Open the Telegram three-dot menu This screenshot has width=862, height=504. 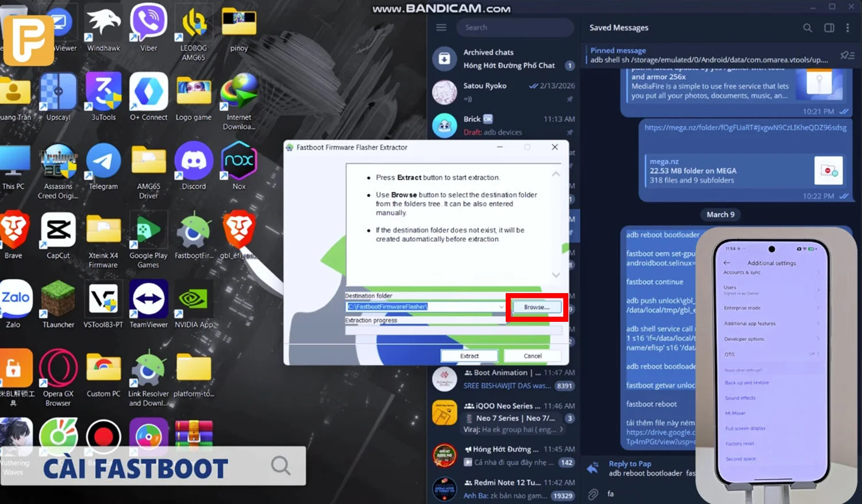[x=848, y=28]
